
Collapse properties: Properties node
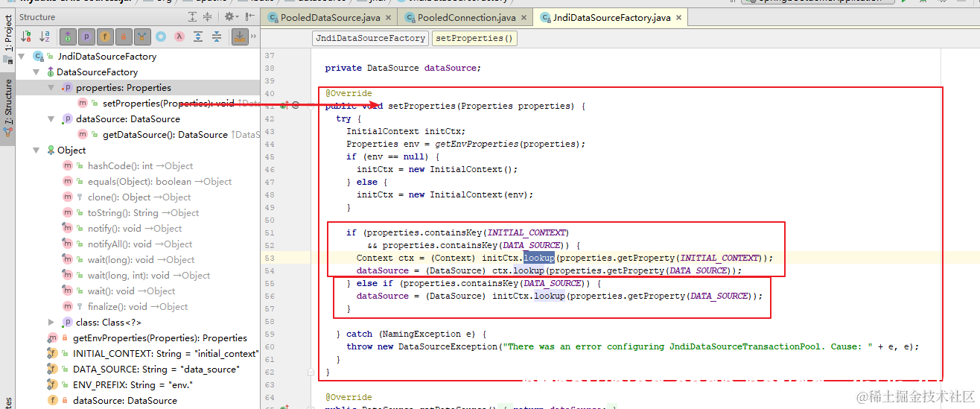51,88
